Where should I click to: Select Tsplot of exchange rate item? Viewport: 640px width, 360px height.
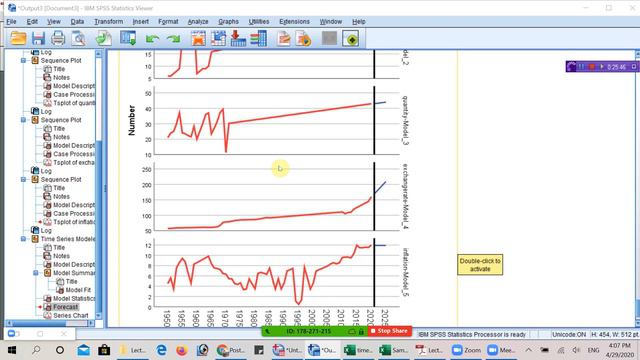73,162
